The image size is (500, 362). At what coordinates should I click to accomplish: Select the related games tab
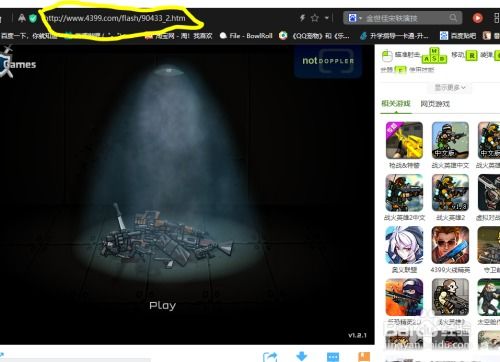[396, 103]
